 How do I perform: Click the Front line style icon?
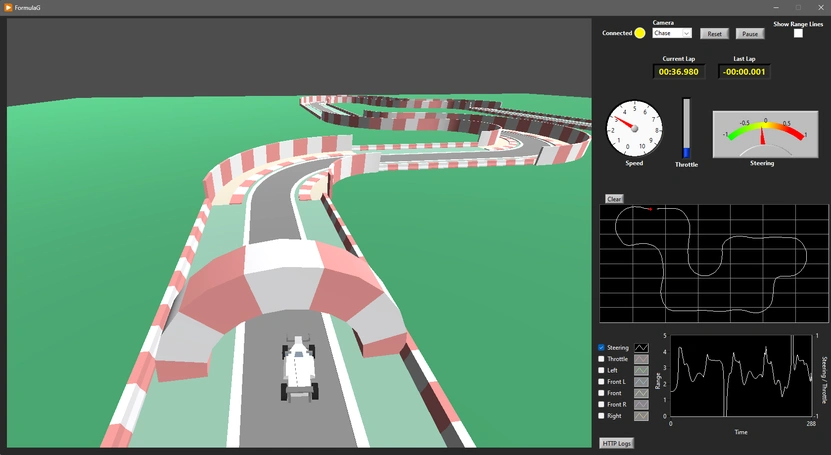[x=641, y=394]
